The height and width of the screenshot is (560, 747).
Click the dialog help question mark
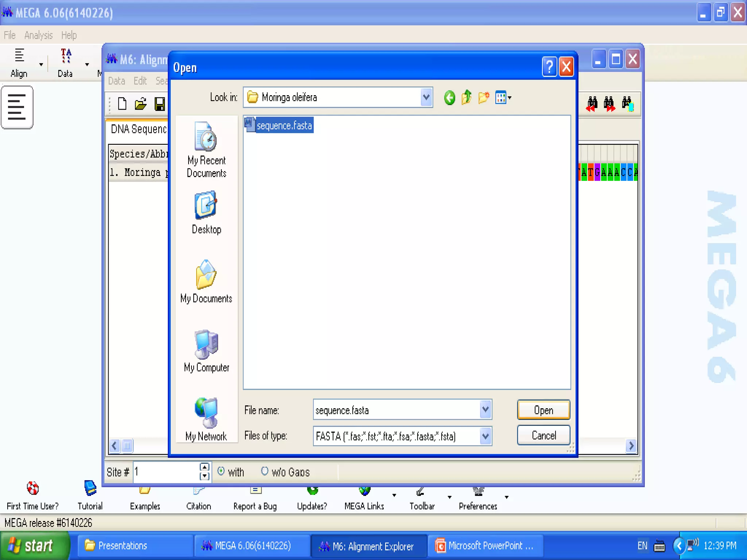[x=549, y=67]
